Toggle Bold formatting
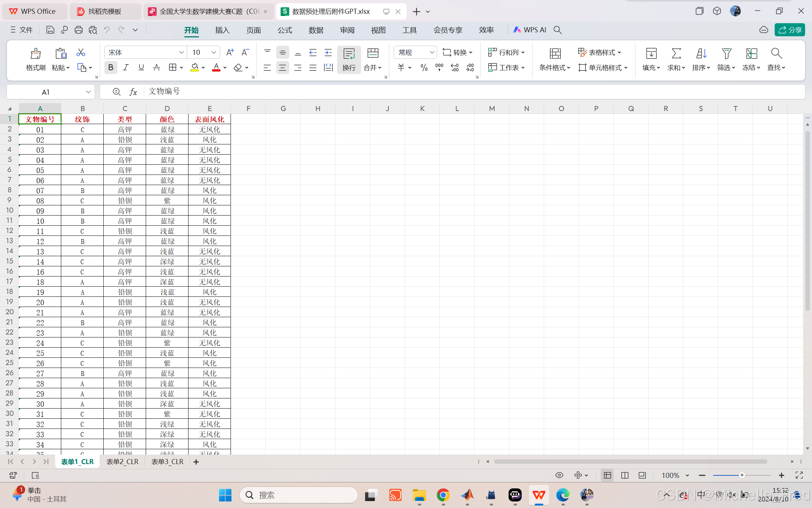 (x=111, y=67)
